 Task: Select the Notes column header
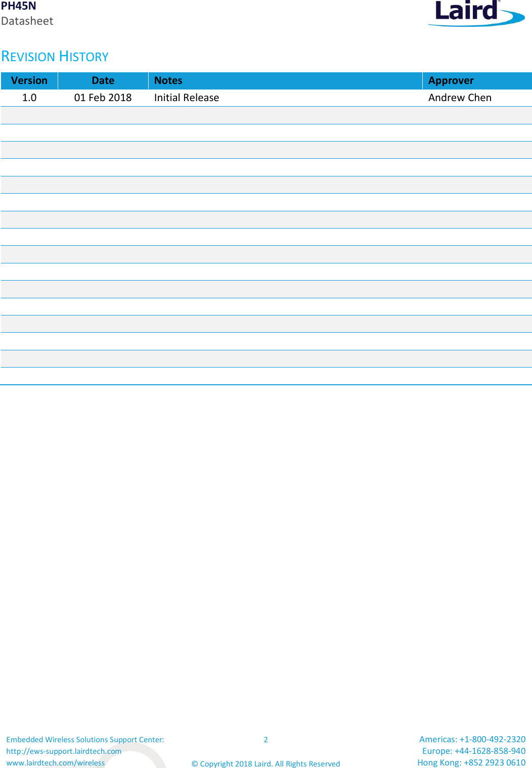(285, 81)
